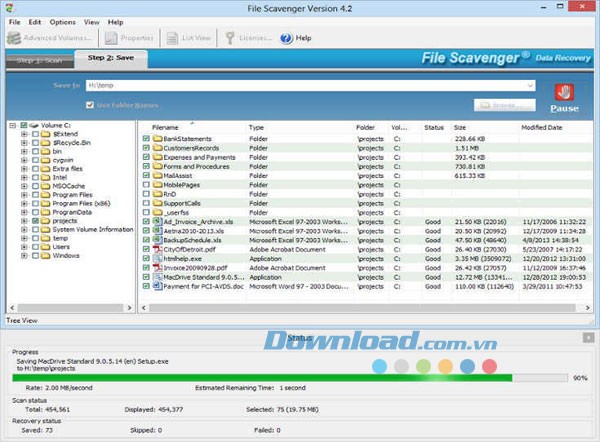This screenshot has height=442, width=600.
Task: Click the Properties toolbar icon
Action: tap(111, 38)
